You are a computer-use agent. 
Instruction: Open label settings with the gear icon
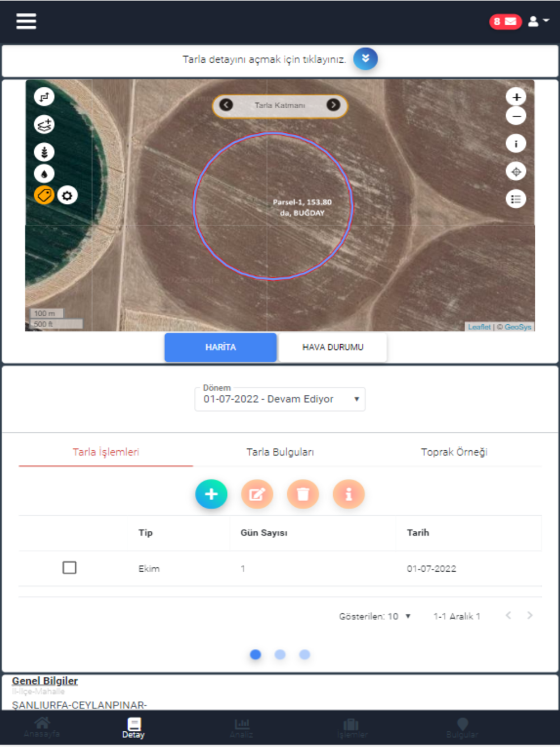point(67,195)
